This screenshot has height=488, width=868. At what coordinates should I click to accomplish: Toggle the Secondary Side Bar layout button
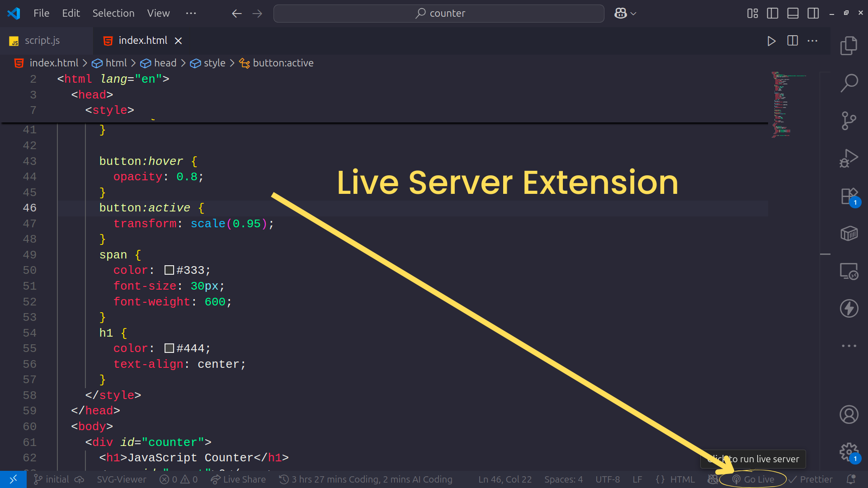[813, 14]
